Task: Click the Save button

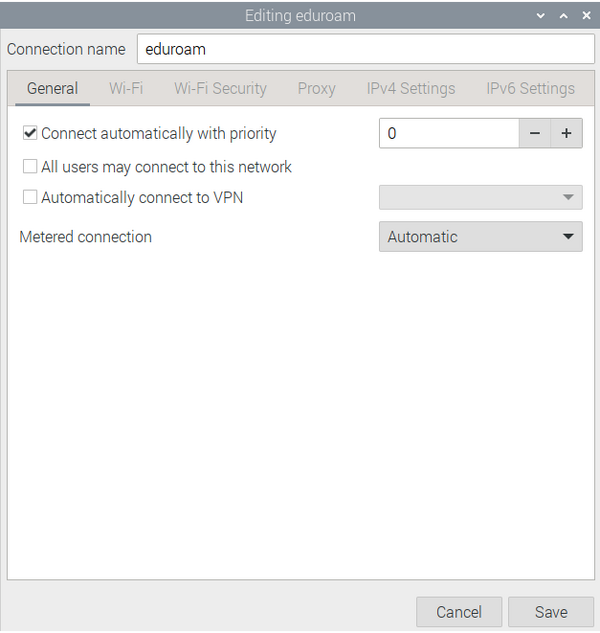Action: click(x=551, y=612)
